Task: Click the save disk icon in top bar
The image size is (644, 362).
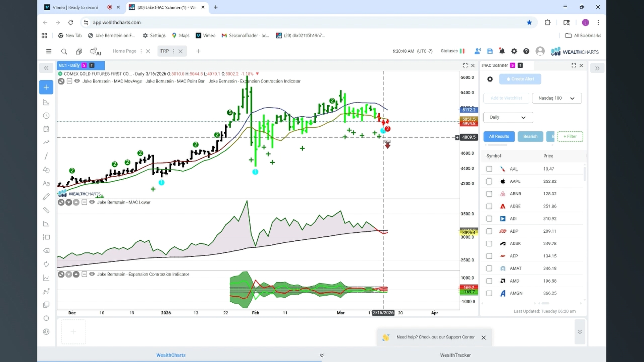Action: point(490,51)
